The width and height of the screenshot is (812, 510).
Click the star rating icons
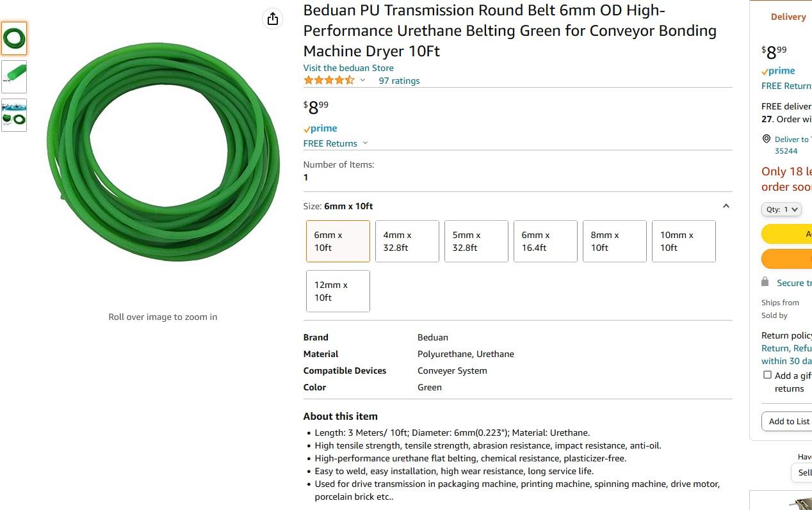tap(329, 81)
